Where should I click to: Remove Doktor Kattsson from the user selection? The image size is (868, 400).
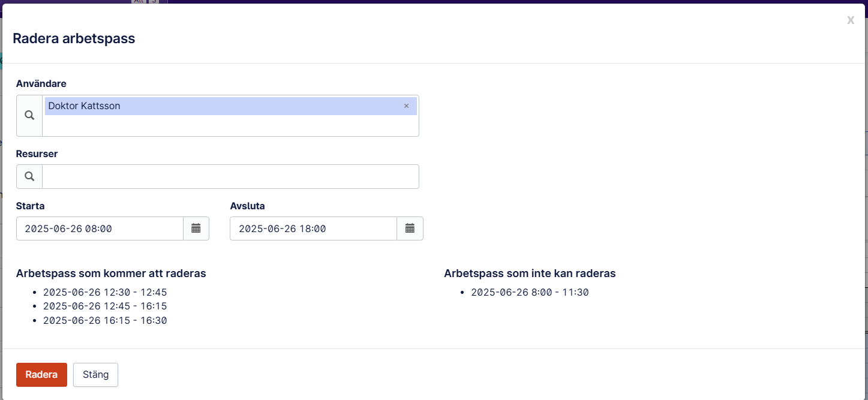coord(406,106)
